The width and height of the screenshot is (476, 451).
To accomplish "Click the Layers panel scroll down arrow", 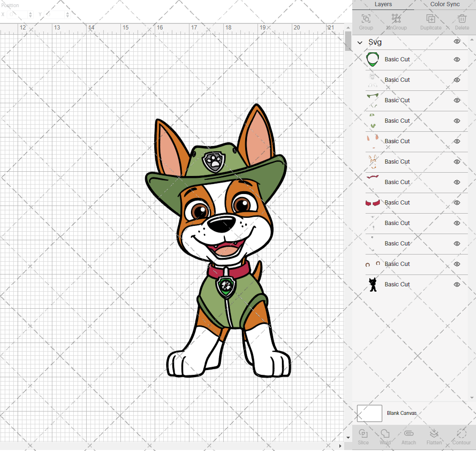I will click(x=471, y=398).
